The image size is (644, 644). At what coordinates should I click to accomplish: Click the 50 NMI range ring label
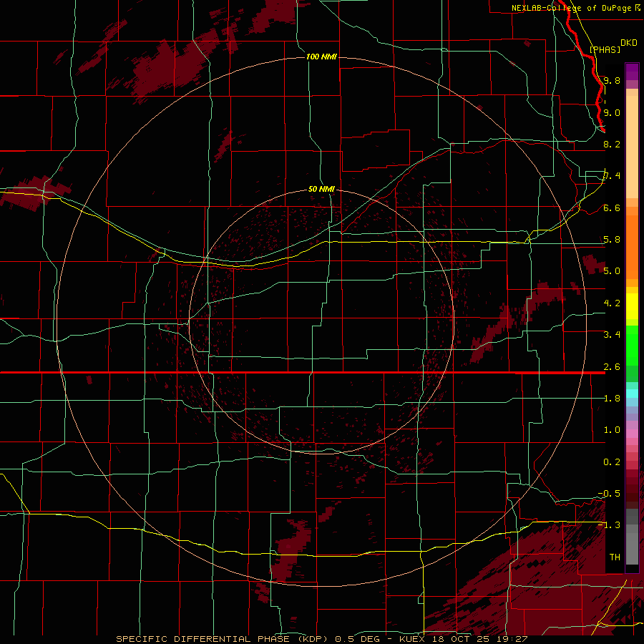(321, 189)
